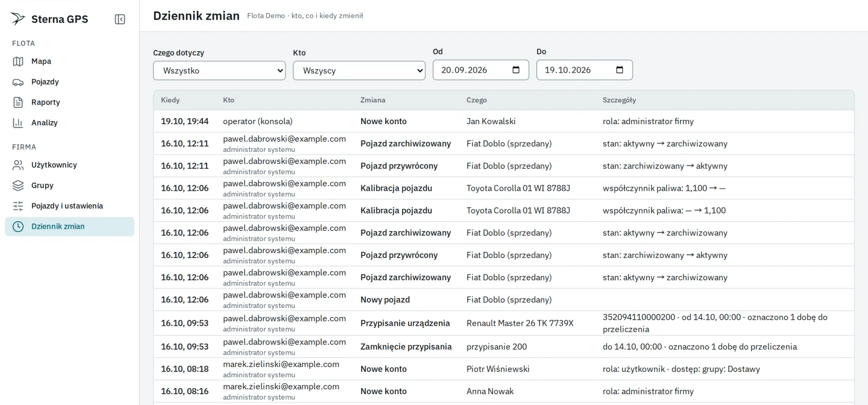The height and width of the screenshot is (405, 868).
Task: Click the 'Przypisanie urządzenia' entry
Action: tap(405, 323)
